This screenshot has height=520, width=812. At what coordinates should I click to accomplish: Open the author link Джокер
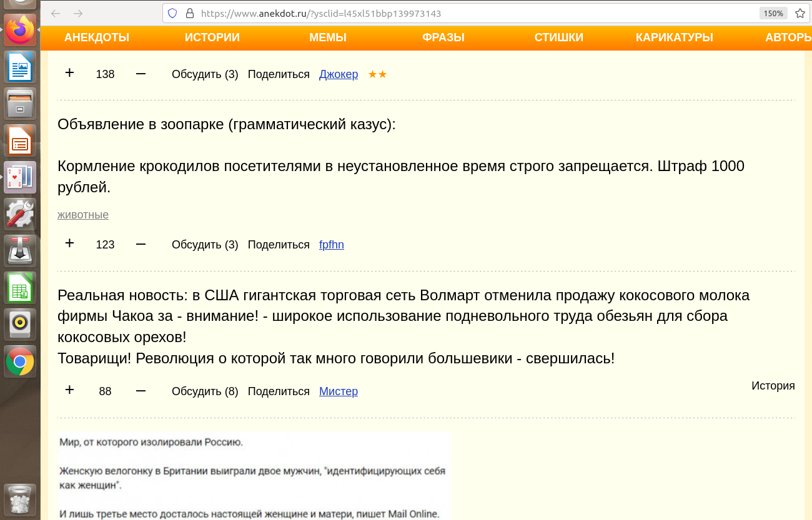click(x=338, y=74)
